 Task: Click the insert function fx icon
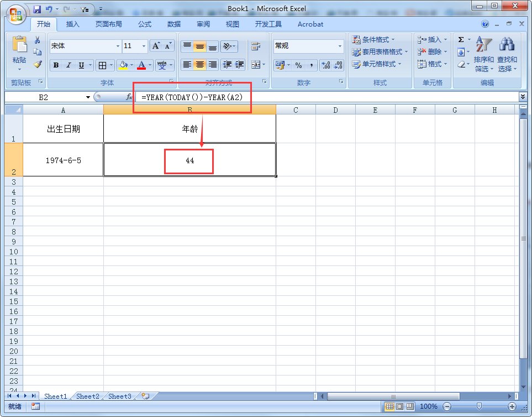[129, 97]
